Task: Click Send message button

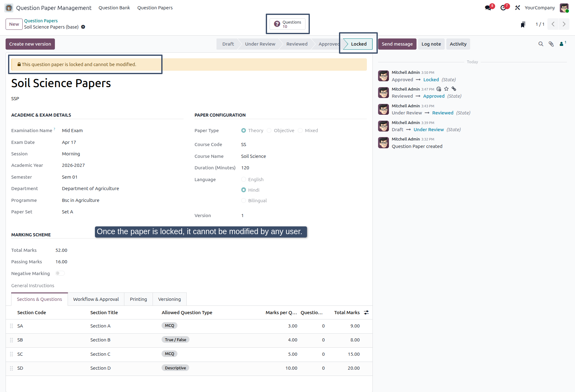Action: click(x=397, y=44)
